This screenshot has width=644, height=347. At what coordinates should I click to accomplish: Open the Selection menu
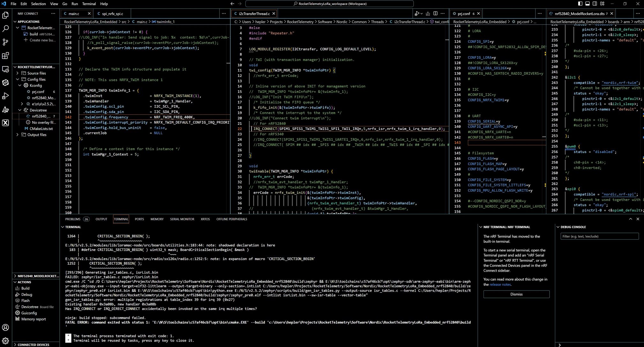[x=38, y=4]
